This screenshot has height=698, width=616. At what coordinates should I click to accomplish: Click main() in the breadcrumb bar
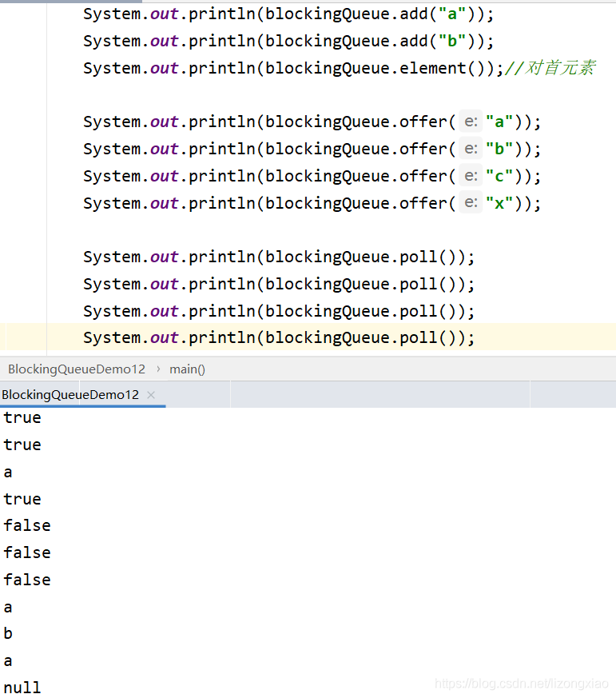[x=187, y=369]
